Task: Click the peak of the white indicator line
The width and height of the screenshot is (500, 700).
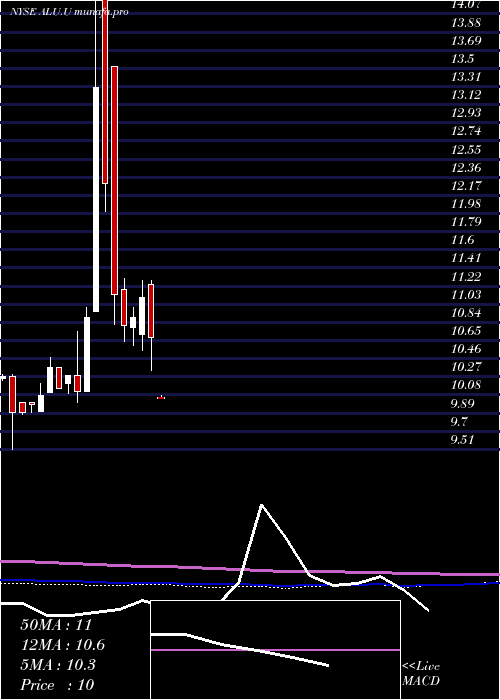Action: point(262,505)
